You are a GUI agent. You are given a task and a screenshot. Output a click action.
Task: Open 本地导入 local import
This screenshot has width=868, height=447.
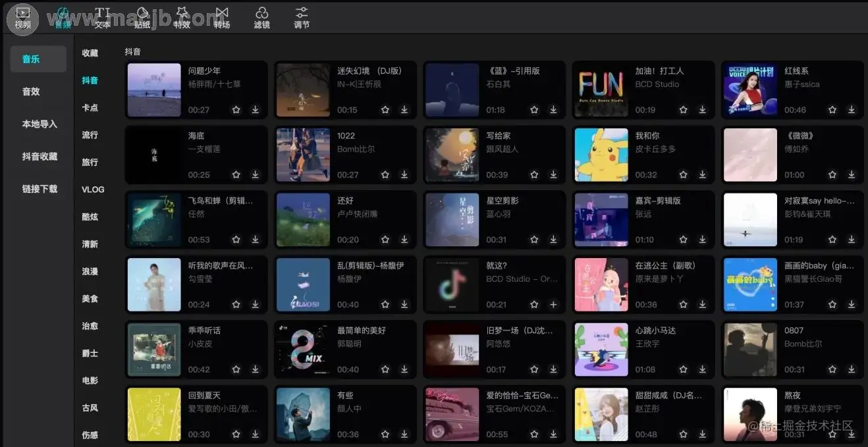coord(40,124)
